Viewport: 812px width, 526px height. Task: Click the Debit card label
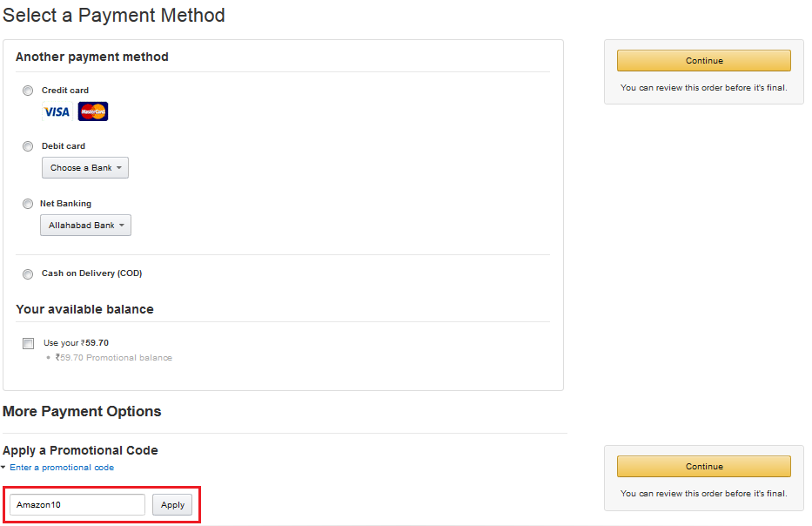pyautogui.click(x=64, y=146)
